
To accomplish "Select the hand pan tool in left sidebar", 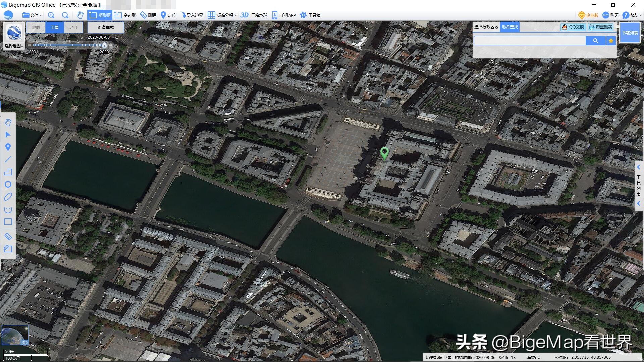I will 8,122.
